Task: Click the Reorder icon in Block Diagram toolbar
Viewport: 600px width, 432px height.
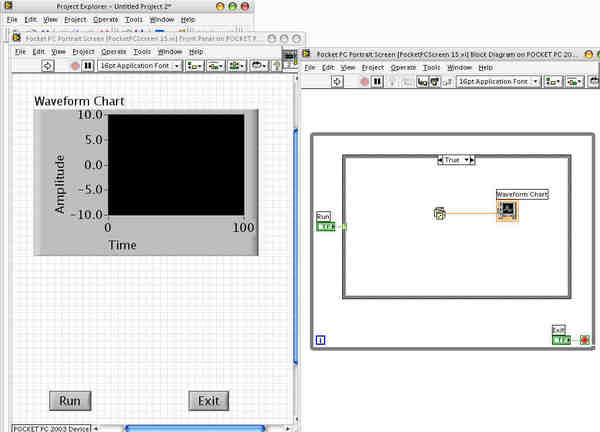Action: tap(594, 82)
